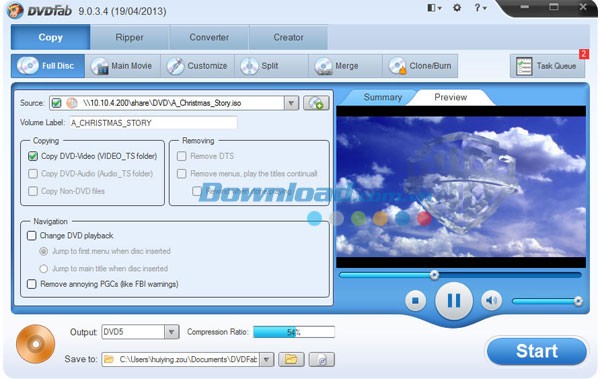Click the Split disc icon
This screenshot has height=379, width=600.
pyautogui.click(x=249, y=66)
